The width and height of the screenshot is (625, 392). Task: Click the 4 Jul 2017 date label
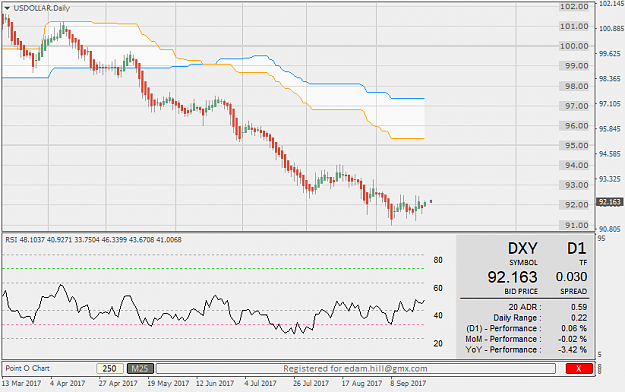(260, 383)
